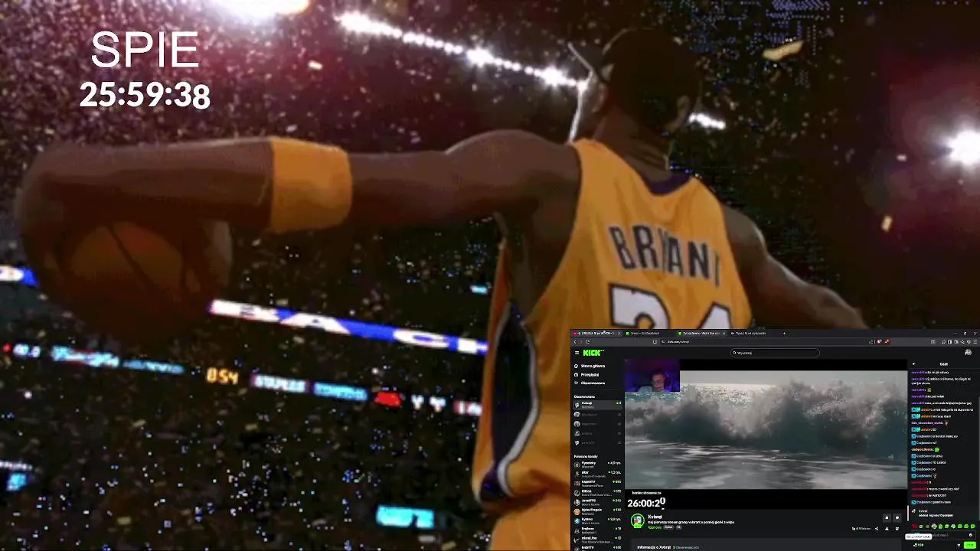This screenshot has height=551, width=980.
Task: Open the Kick hamburger sidebar menu
Action: tap(577, 353)
